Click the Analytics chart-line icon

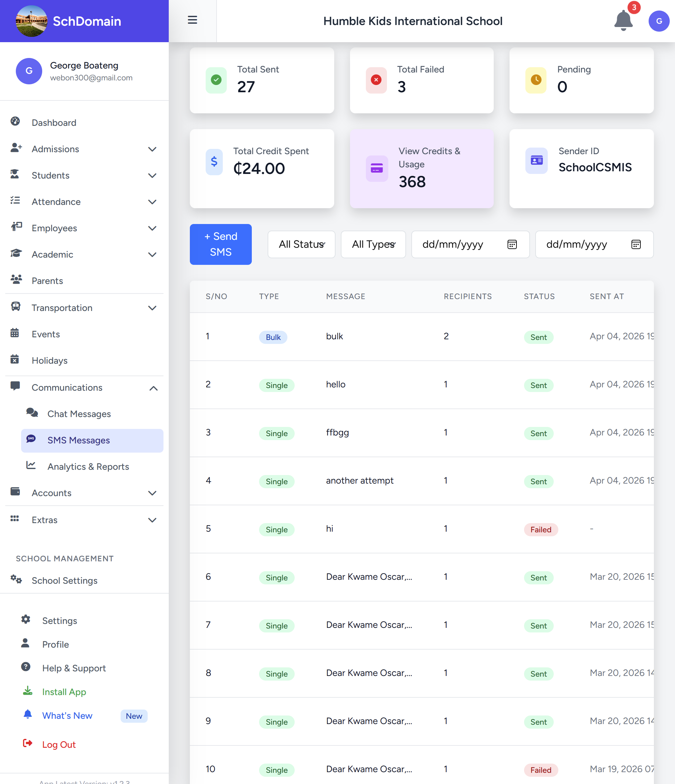[31, 465]
